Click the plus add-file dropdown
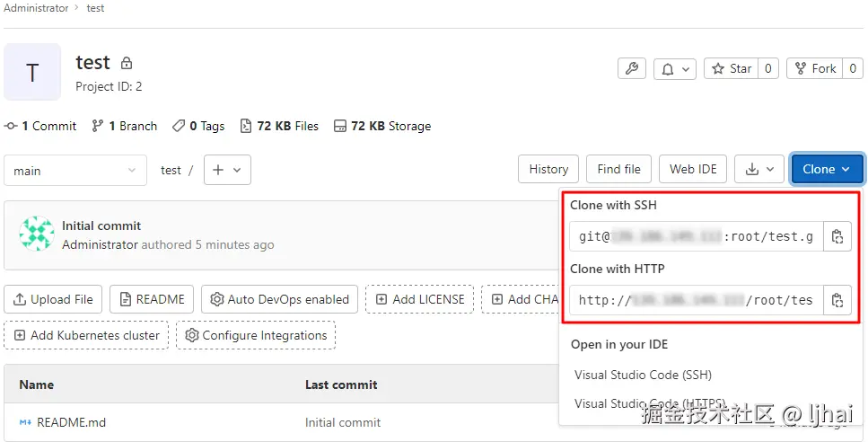The height and width of the screenshot is (442, 868). click(x=227, y=170)
